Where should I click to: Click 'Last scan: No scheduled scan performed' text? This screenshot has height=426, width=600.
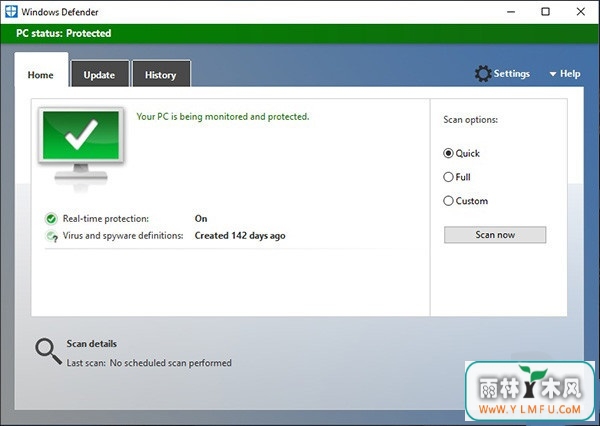coord(149,363)
